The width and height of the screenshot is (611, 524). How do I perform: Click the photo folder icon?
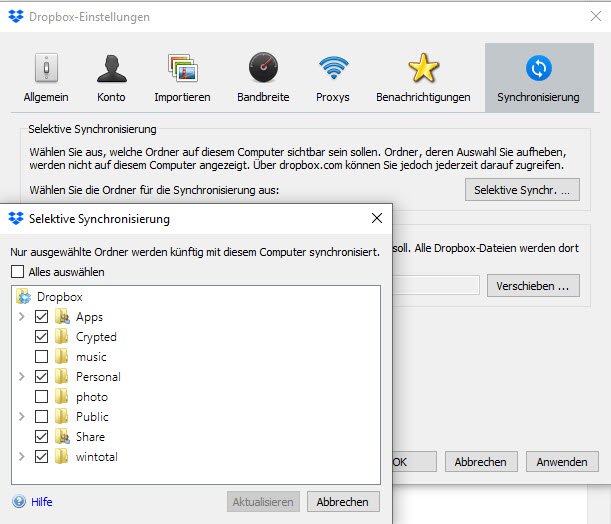tap(62, 396)
